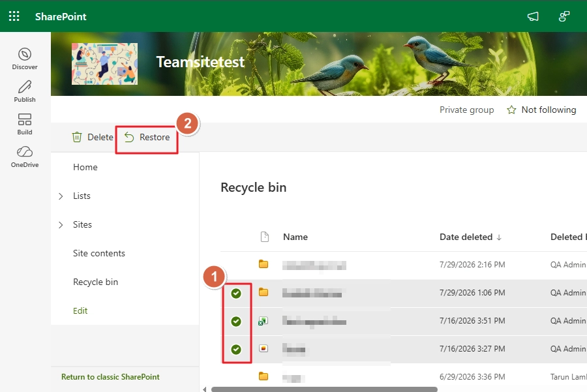Click the folder icon dated 7/29/2026 2:16 PM

pos(263,264)
